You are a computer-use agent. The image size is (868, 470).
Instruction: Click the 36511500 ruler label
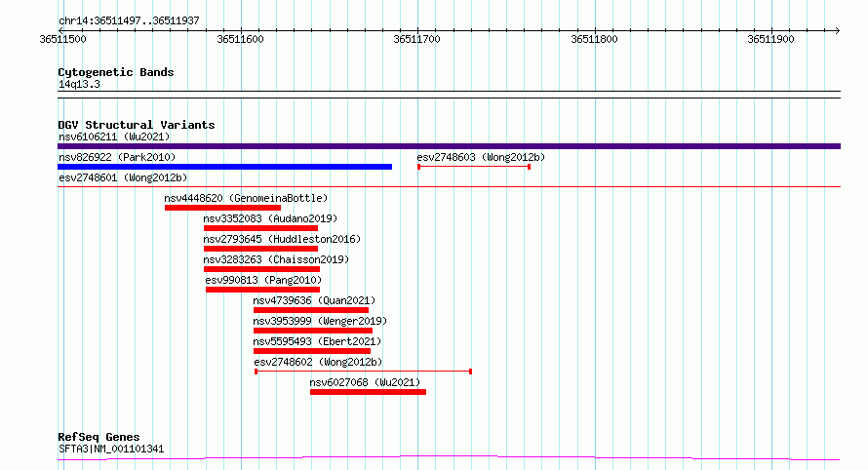click(62, 39)
